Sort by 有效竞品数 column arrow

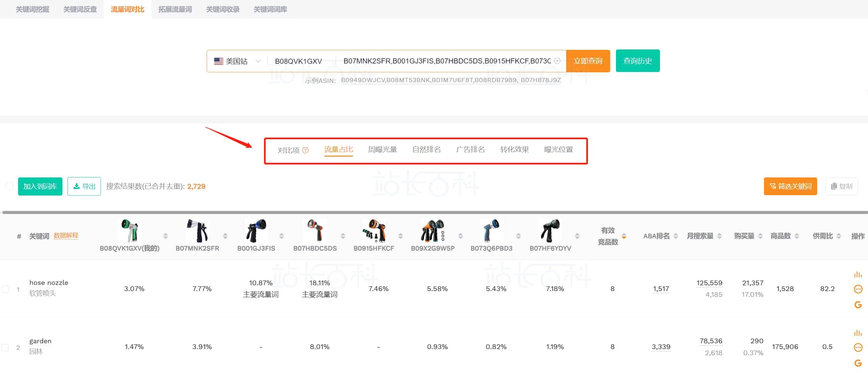[x=624, y=236]
